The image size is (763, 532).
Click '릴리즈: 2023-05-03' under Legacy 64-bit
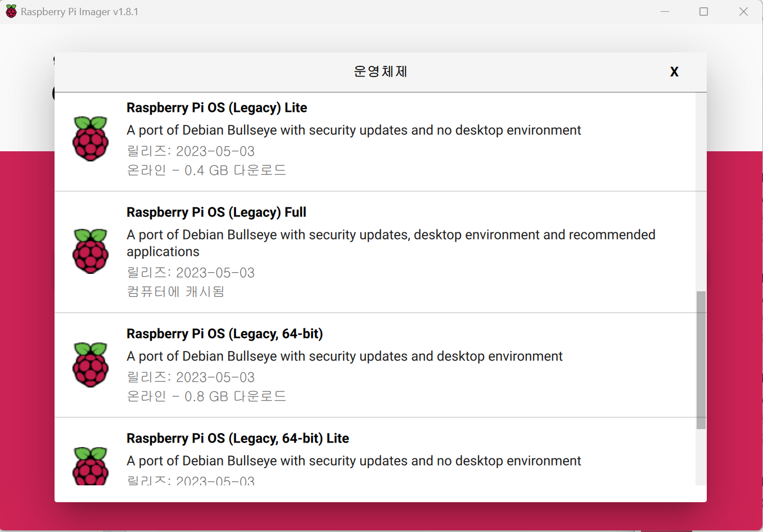click(x=191, y=377)
